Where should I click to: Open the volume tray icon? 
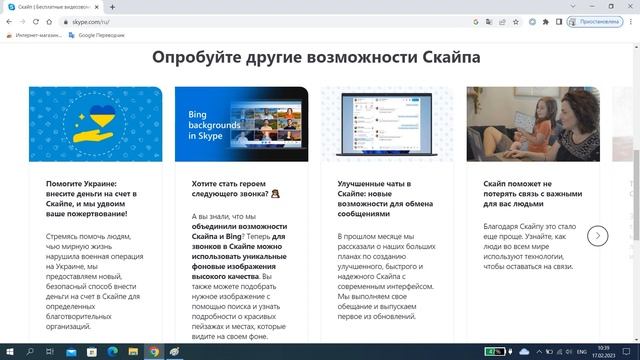click(569, 351)
